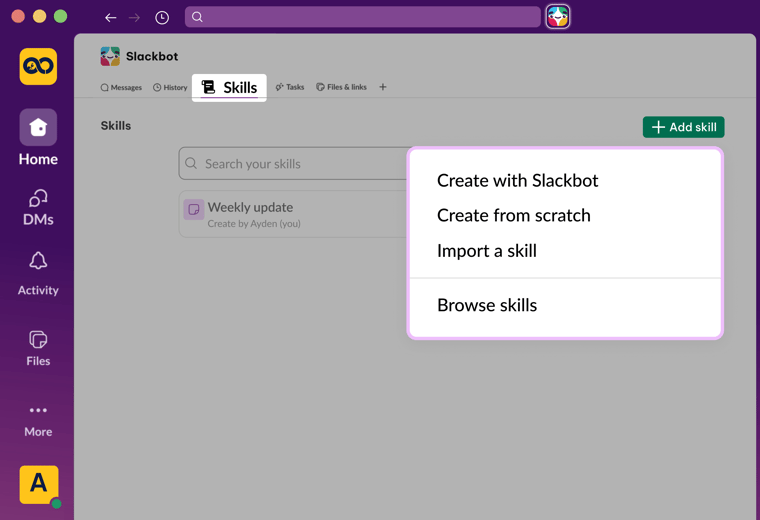Open the workspace switcher logo icon

[x=38, y=66]
